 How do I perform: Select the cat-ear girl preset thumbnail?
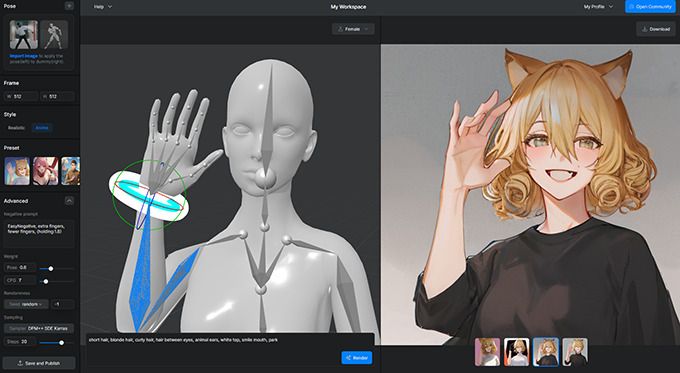(x=17, y=171)
